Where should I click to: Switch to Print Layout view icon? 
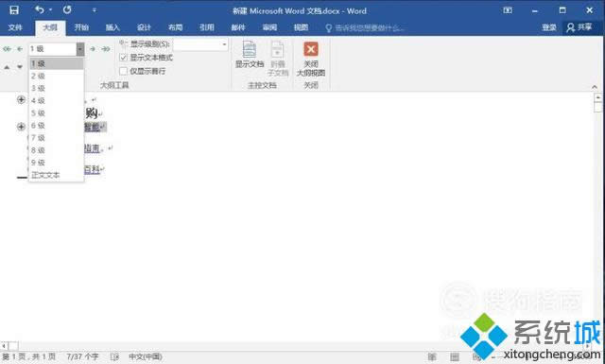point(455,357)
